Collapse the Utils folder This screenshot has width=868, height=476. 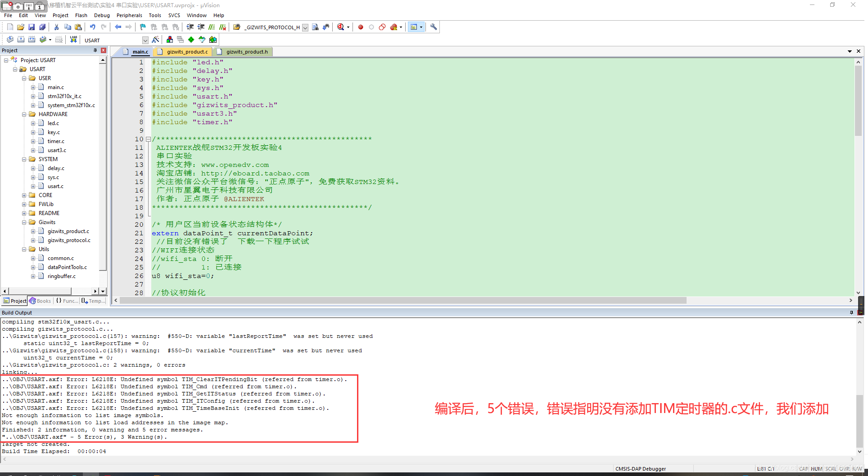[24, 249]
